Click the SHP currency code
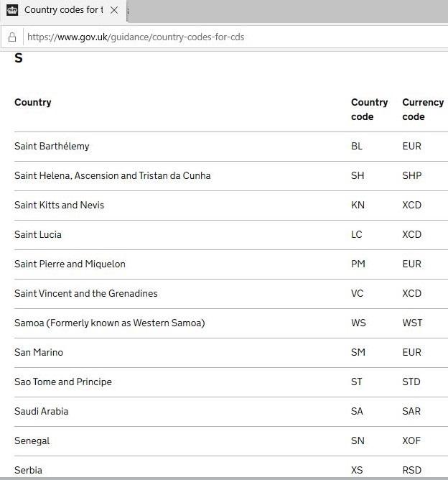Image resolution: width=448 pixels, height=480 pixels. click(412, 175)
